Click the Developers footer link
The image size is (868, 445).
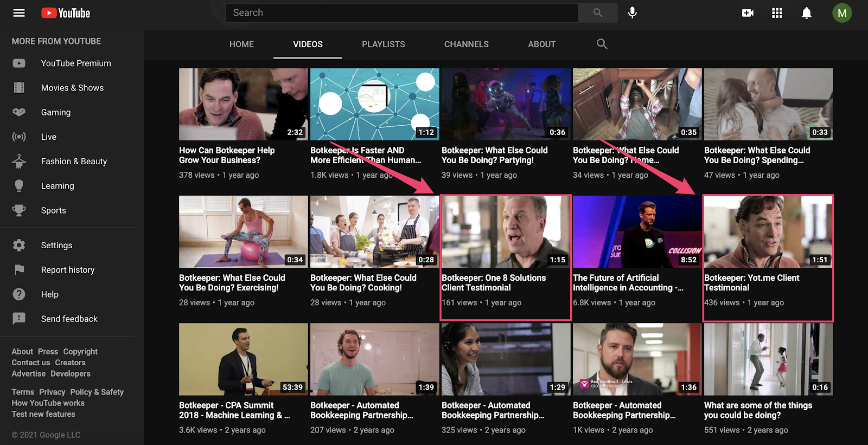(x=71, y=374)
